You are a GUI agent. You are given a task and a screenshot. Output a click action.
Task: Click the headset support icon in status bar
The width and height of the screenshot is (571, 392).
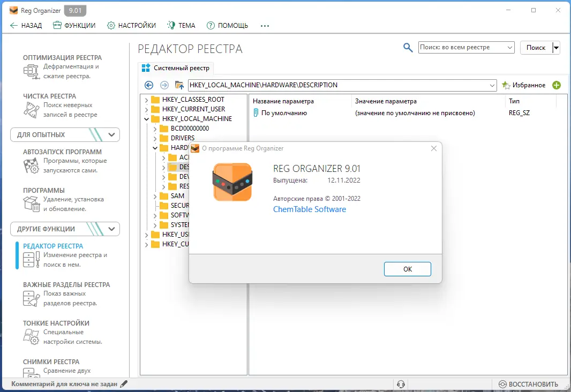[401, 384]
